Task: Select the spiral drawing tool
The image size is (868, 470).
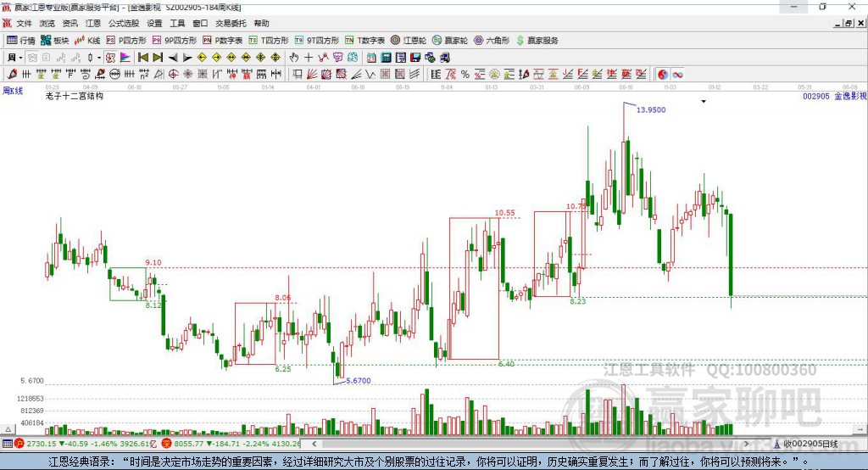Action: pos(86,75)
